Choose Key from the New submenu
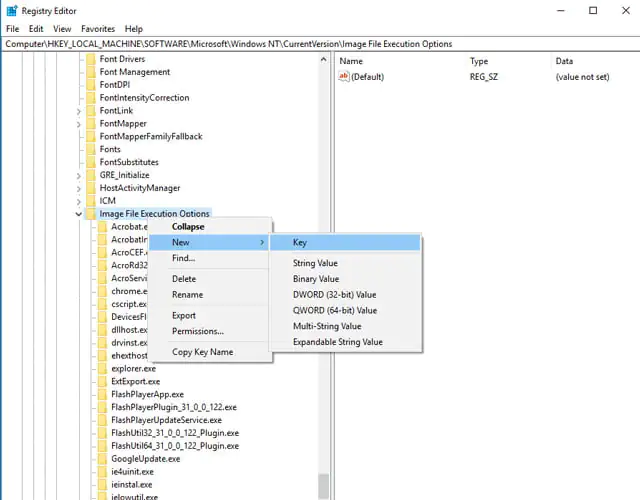The image size is (640, 500). tap(300, 242)
